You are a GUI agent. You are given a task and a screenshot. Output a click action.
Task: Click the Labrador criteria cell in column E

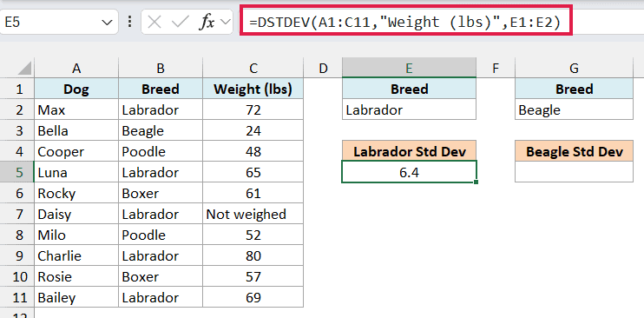409,109
